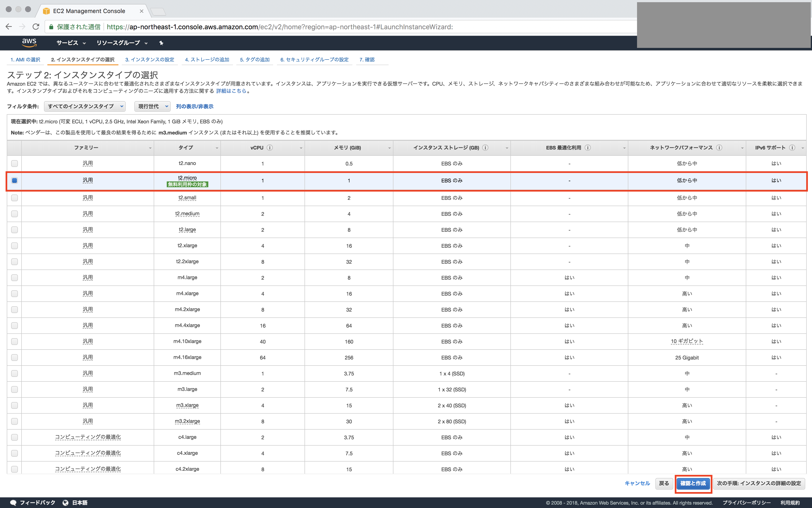Screen dimensions: 812x508
Task: Click the 25 Gigabit network value
Action: pos(687,358)
